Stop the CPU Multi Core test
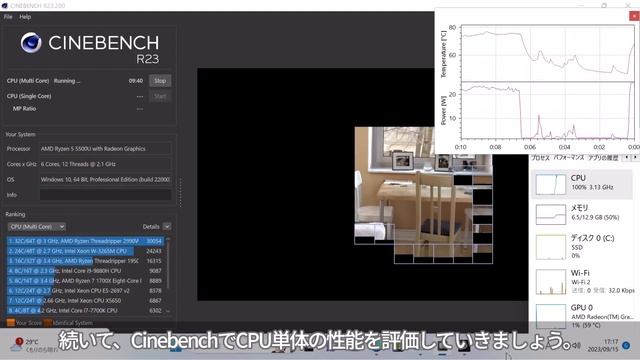 (x=160, y=81)
